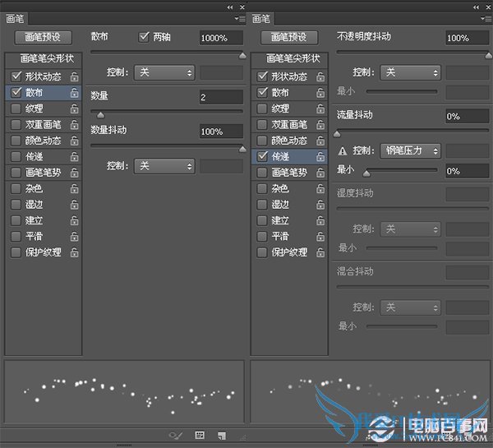
Task: Click the 画笔预设 button in left panel
Action: [43, 38]
